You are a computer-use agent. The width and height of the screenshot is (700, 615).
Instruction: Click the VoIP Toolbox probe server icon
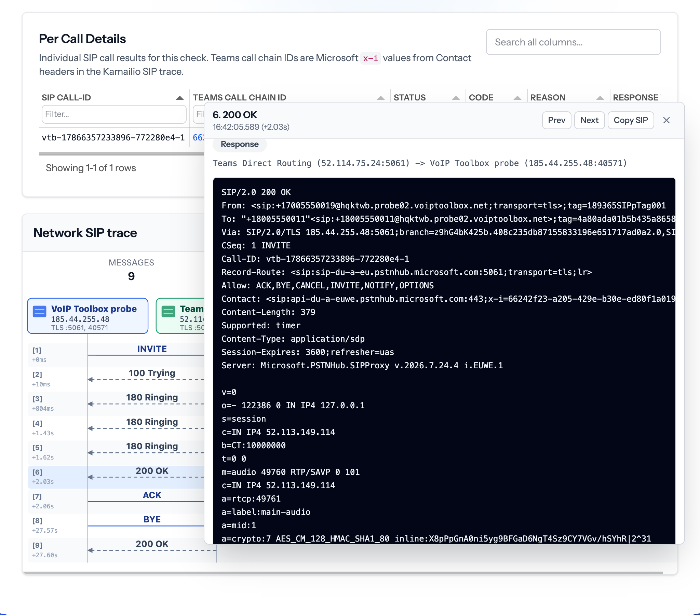pyautogui.click(x=39, y=311)
